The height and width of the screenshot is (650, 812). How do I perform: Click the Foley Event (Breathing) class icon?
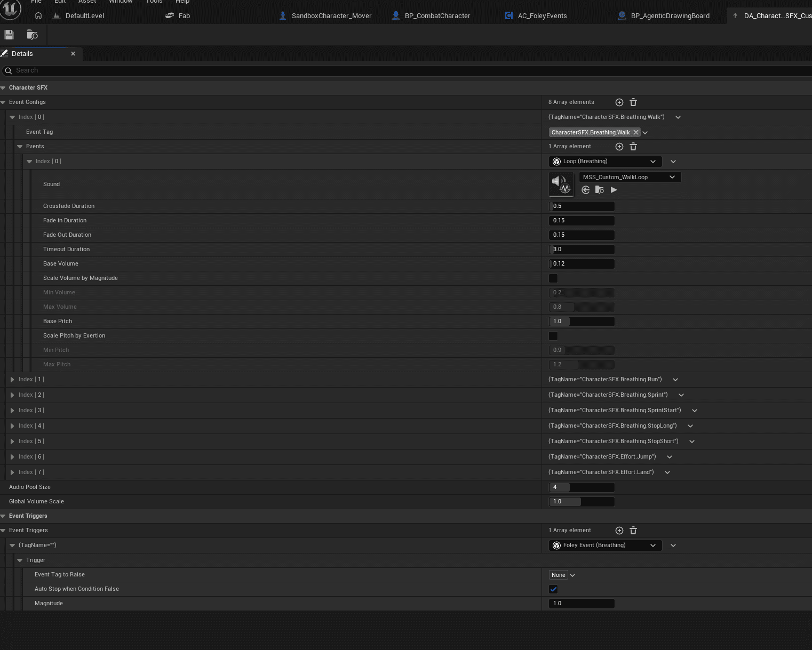pyautogui.click(x=557, y=545)
